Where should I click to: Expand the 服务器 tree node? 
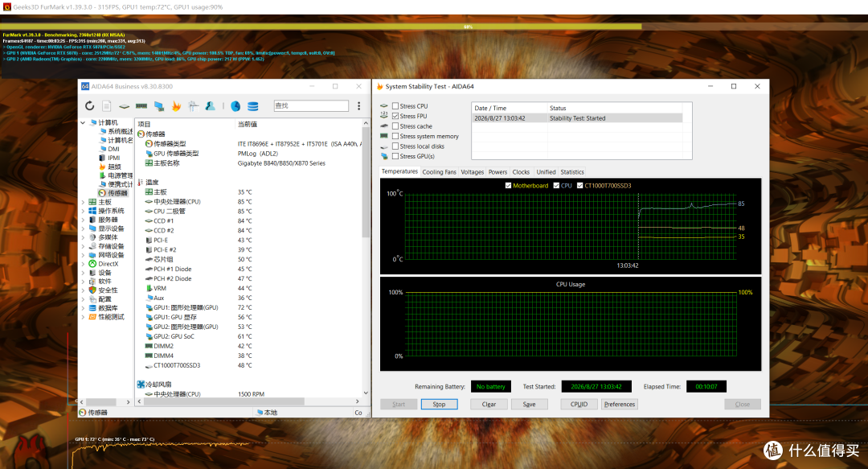(x=83, y=220)
